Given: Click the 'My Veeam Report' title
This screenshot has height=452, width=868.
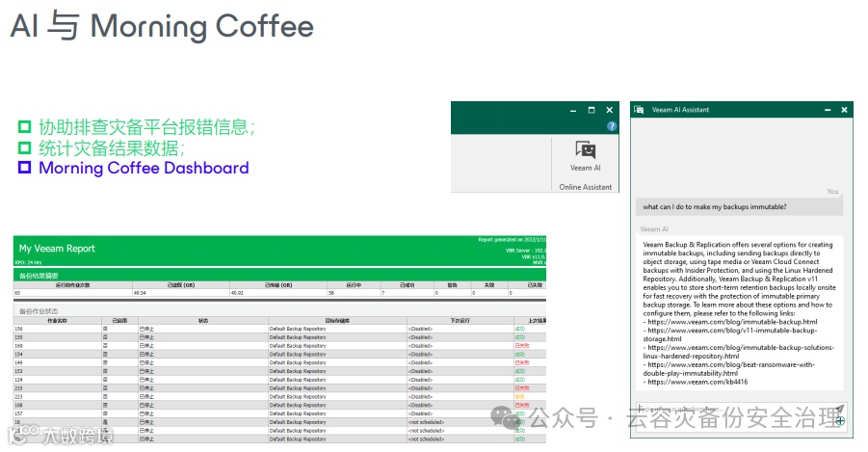Looking at the screenshot, I should (x=57, y=249).
